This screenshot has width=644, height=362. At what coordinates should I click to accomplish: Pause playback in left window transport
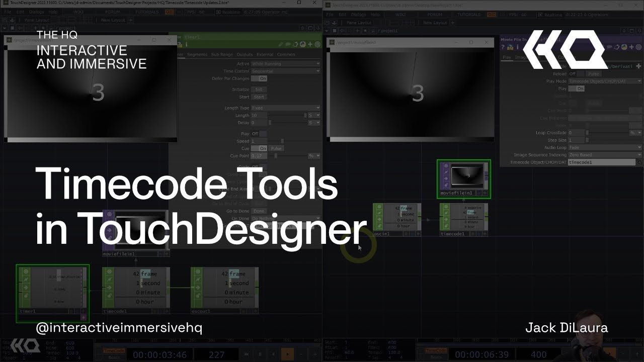[260, 354]
